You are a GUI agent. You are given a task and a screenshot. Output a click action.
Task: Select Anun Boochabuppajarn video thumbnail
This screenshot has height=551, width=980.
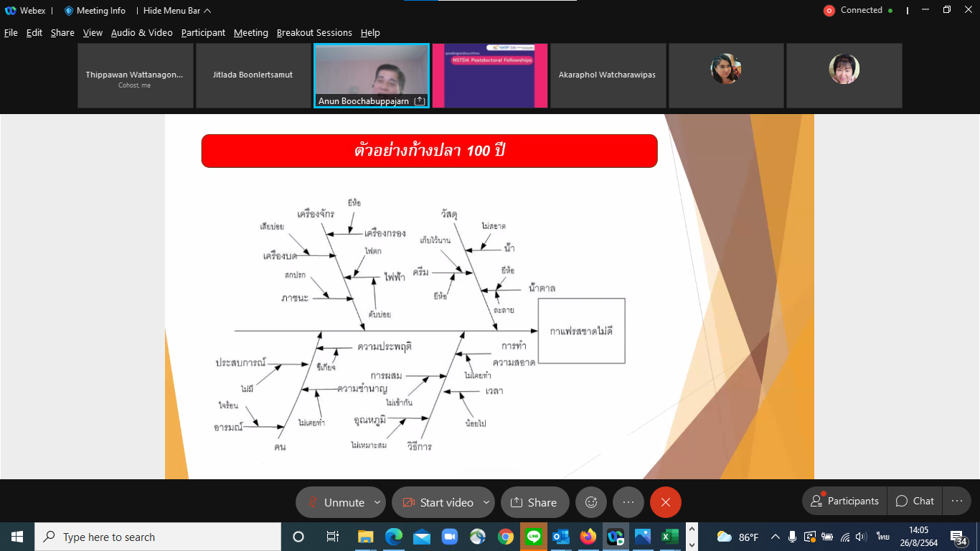[x=372, y=75]
